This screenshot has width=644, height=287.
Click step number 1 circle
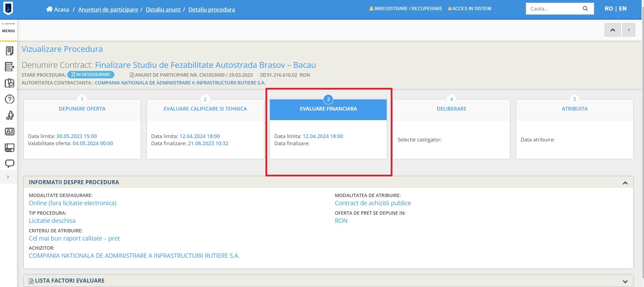click(82, 99)
